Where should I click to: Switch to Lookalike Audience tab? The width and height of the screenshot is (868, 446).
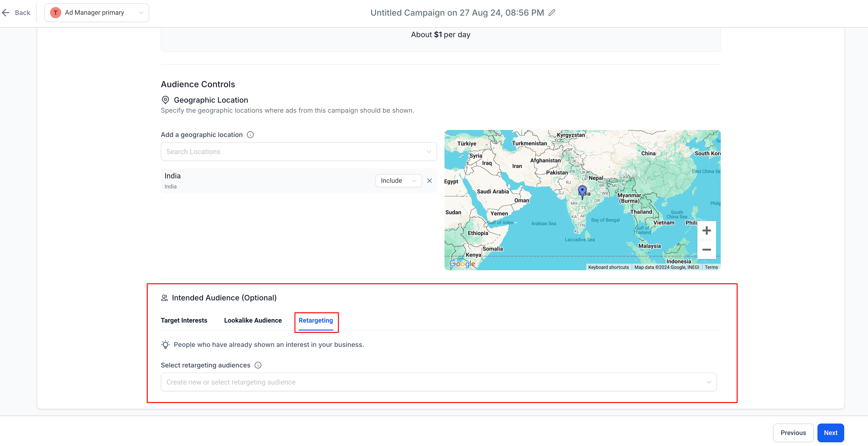tap(253, 320)
